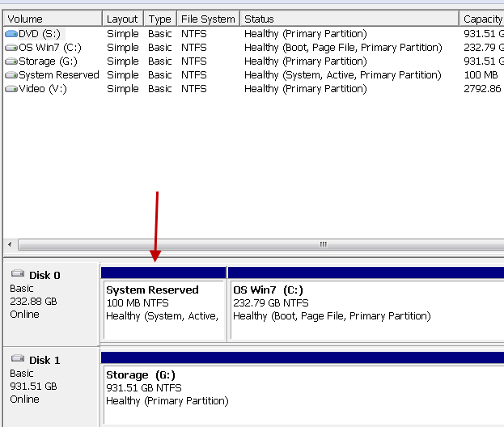Click the Disk 1 label panel
Viewport: 504px width, 427px height.
tap(52, 387)
